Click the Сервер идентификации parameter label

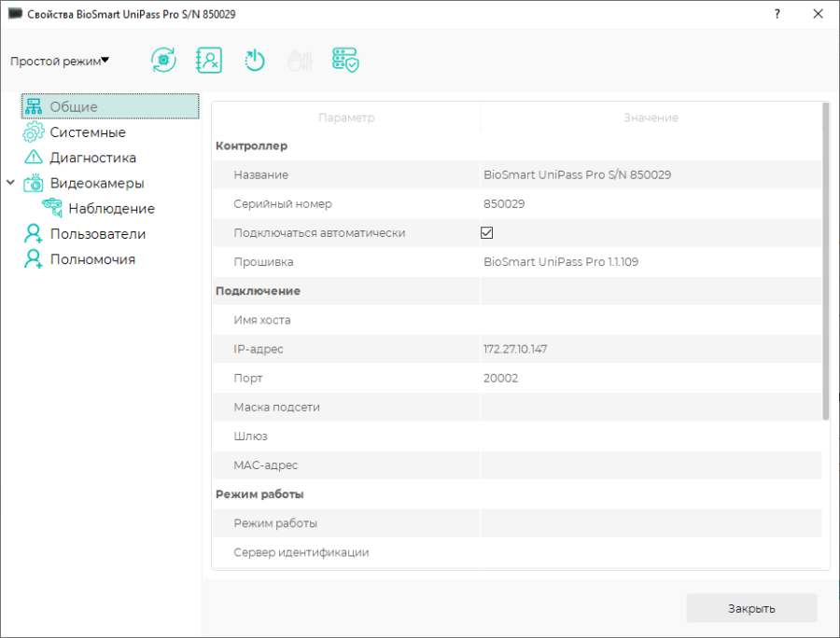point(301,552)
